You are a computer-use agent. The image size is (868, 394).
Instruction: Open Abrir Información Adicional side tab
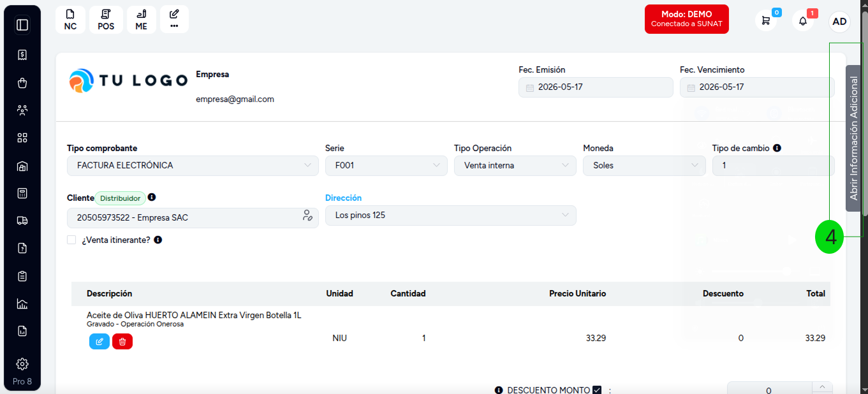[x=854, y=138]
